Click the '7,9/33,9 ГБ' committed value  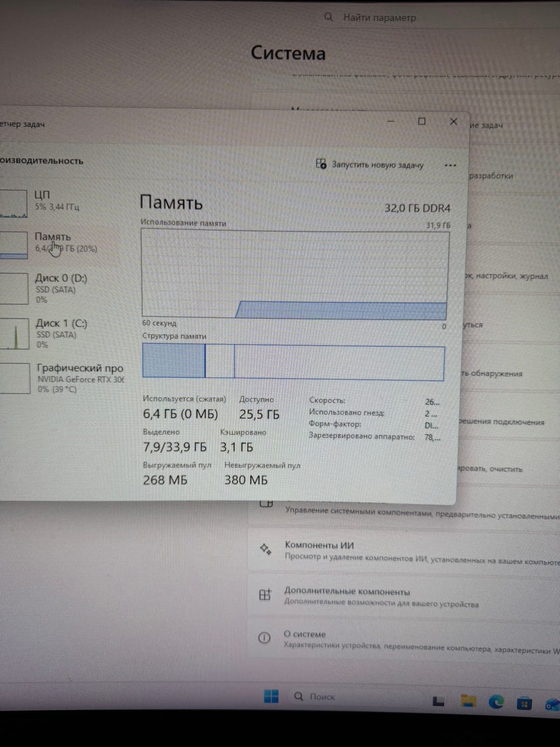[174, 447]
